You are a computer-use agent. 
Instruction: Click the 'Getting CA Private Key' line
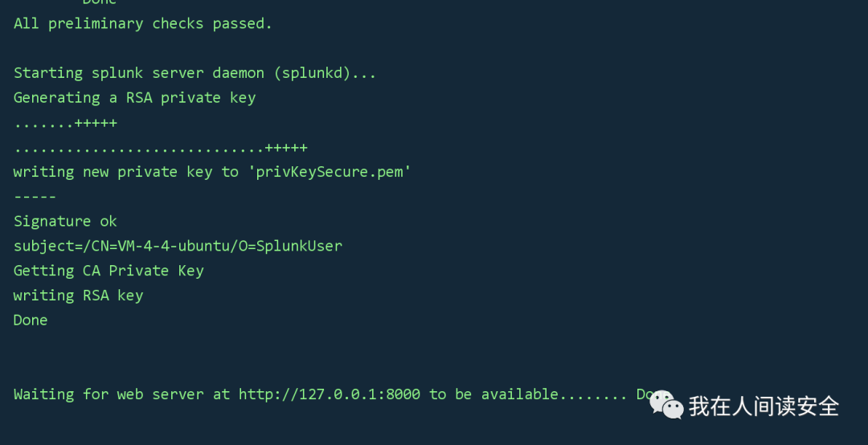[x=108, y=271]
